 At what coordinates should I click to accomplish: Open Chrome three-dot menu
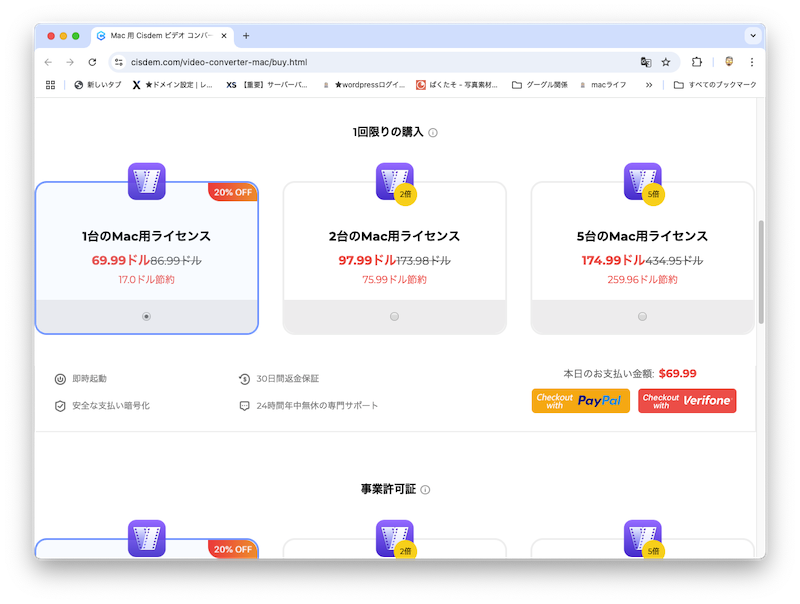pos(752,62)
